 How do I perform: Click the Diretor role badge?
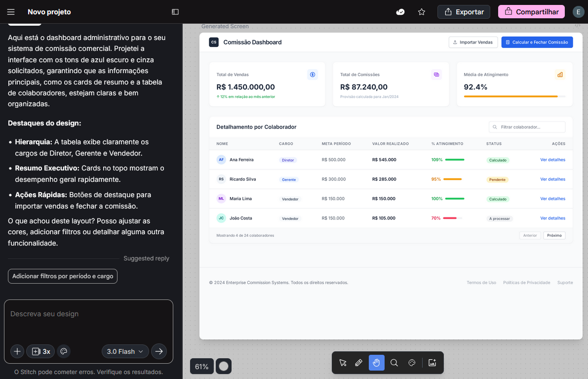[288, 160]
